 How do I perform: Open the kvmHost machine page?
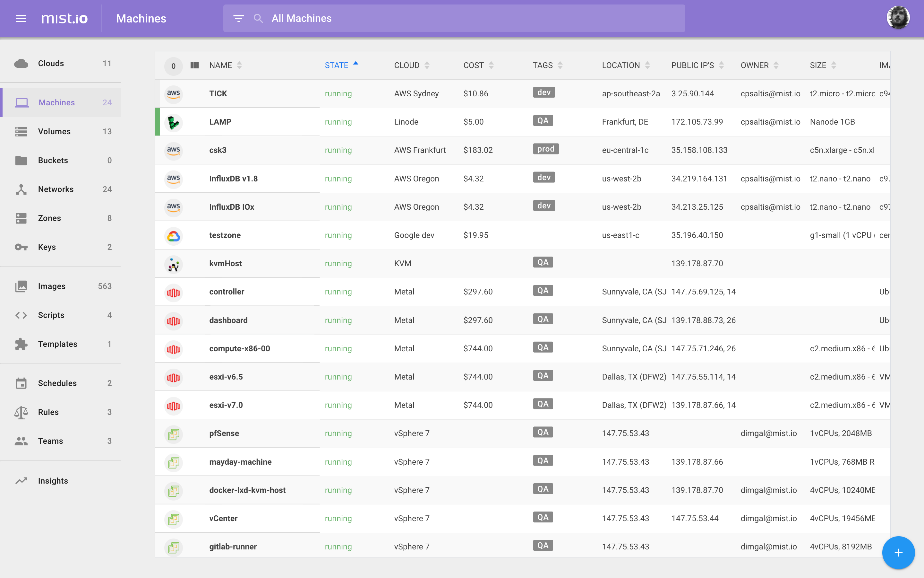coord(226,263)
